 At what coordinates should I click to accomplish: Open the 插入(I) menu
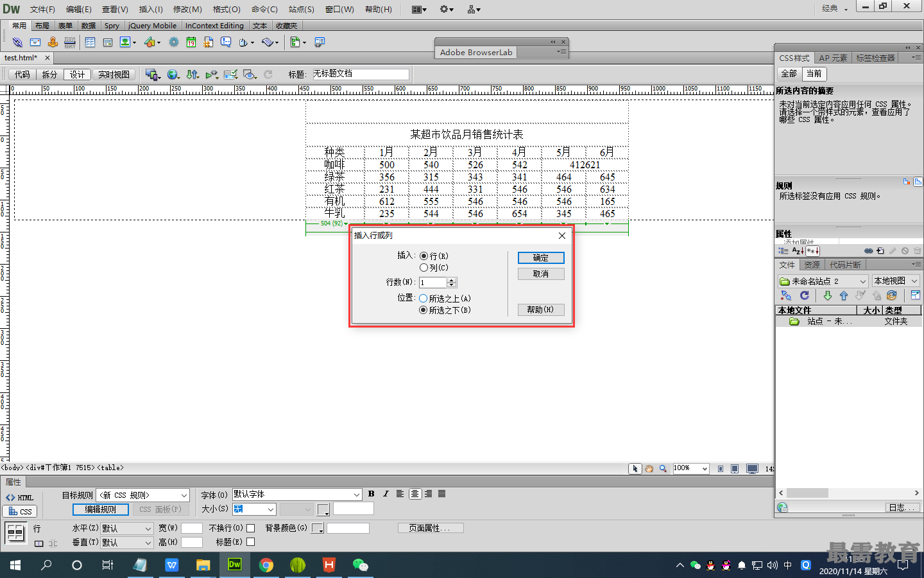click(x=151, y=9)
